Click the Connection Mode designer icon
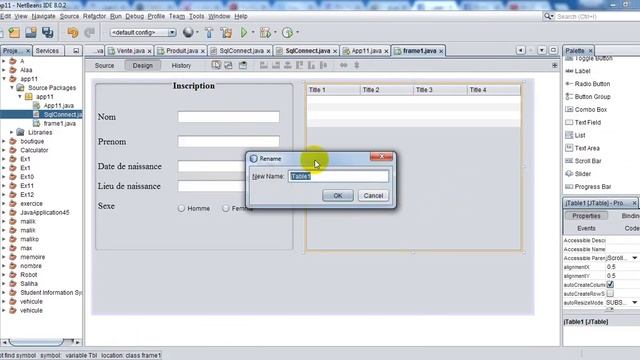This screenshot has height=360, width=640. coord(229,65)
